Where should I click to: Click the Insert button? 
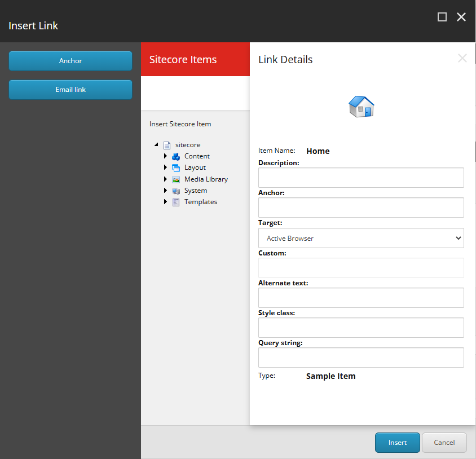click(397, 443)
